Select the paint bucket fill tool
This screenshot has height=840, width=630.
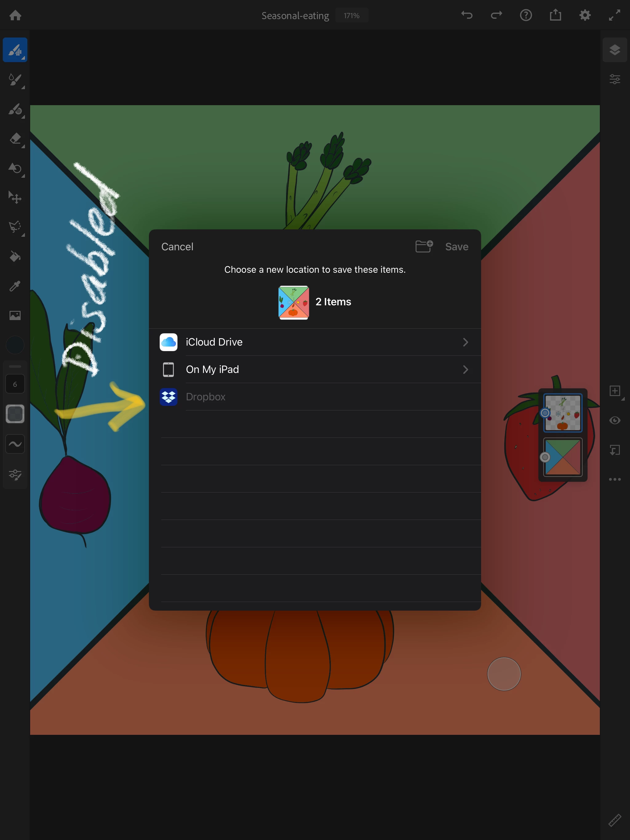(15, 256)
